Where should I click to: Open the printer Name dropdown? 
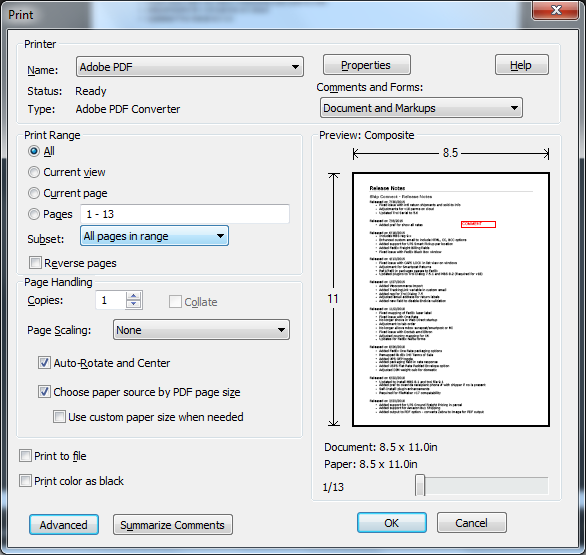click(190, 67)
